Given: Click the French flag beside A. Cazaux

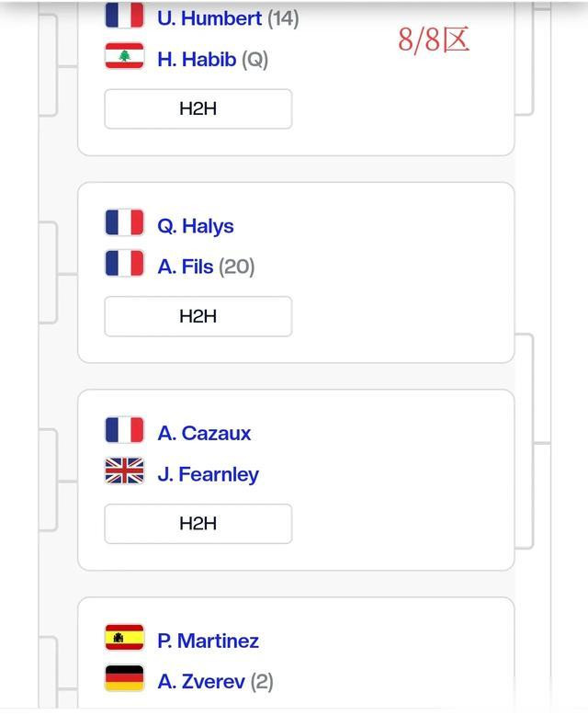Looking at the screenshot, I should click(x=124, y=430).
